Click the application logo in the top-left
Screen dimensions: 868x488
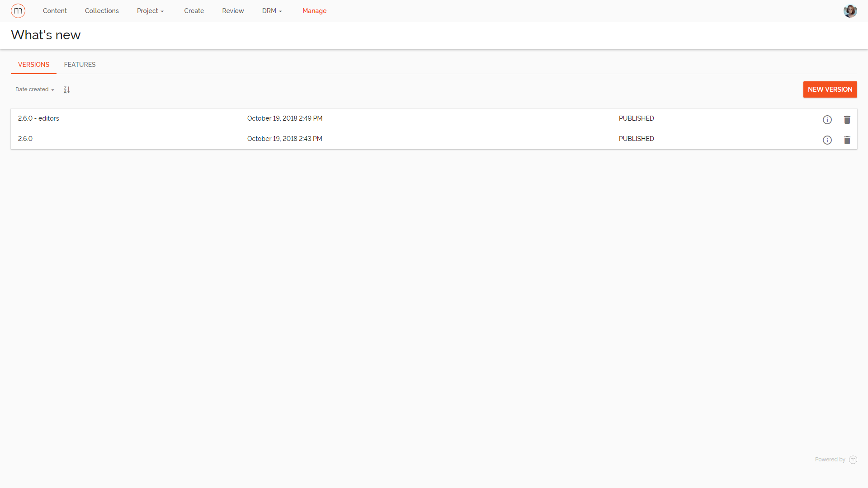[x=18, y=10]
